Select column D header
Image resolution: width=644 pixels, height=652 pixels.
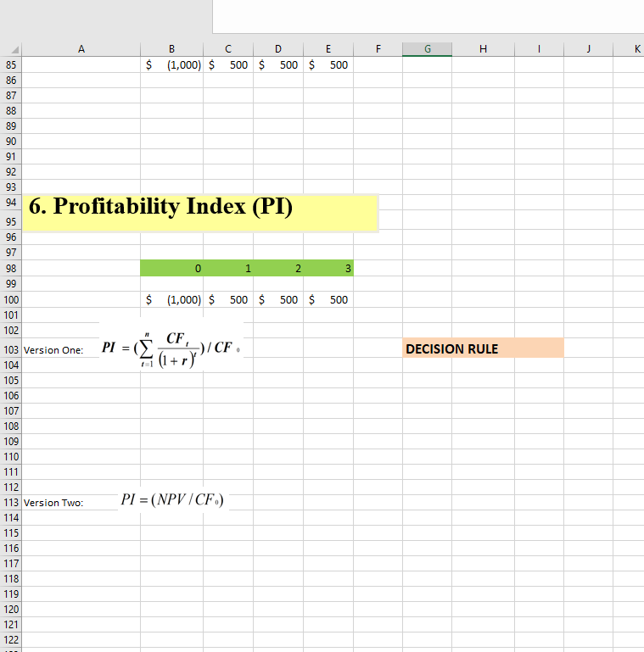tap(278, 49)
